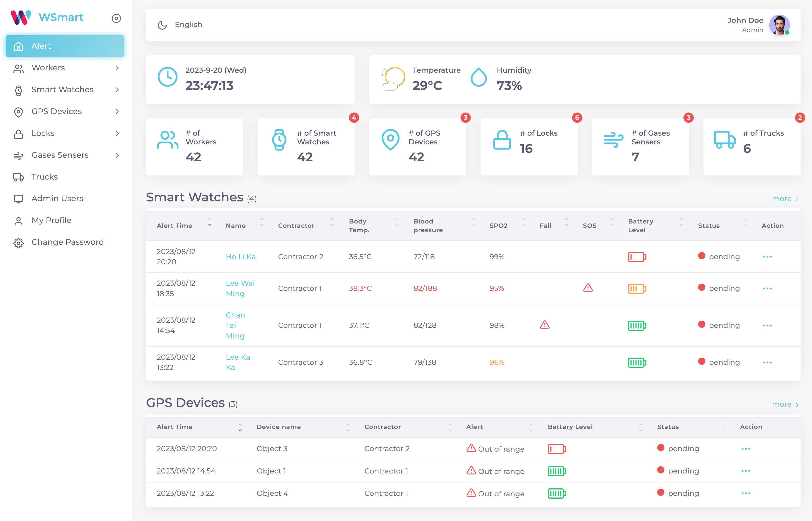The width and height of the screenshot is (812, 521).
Task: Click orange battery icon for Lee Wai Ming
Action: click(x=637, y=289)
